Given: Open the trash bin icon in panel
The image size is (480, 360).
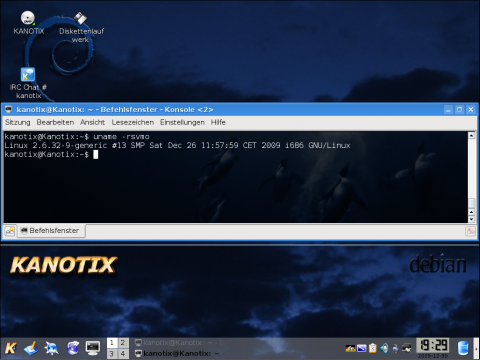Looking at the screenshot, I should [x=463, y=348].
